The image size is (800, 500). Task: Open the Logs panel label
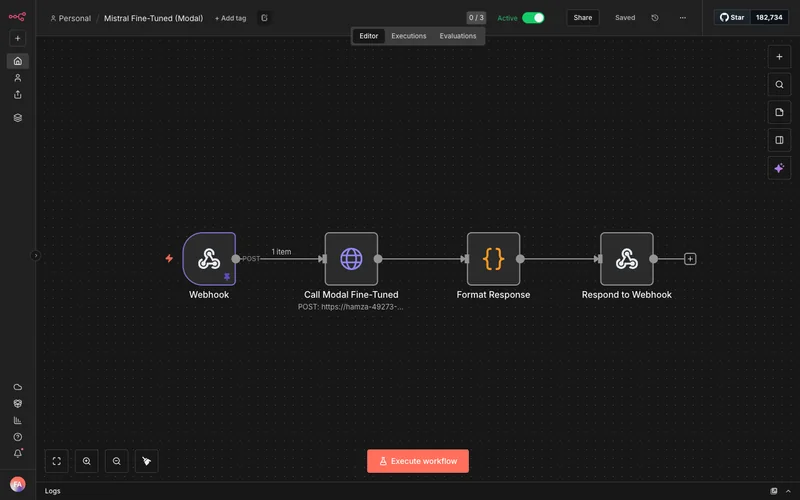click(53, 491)
